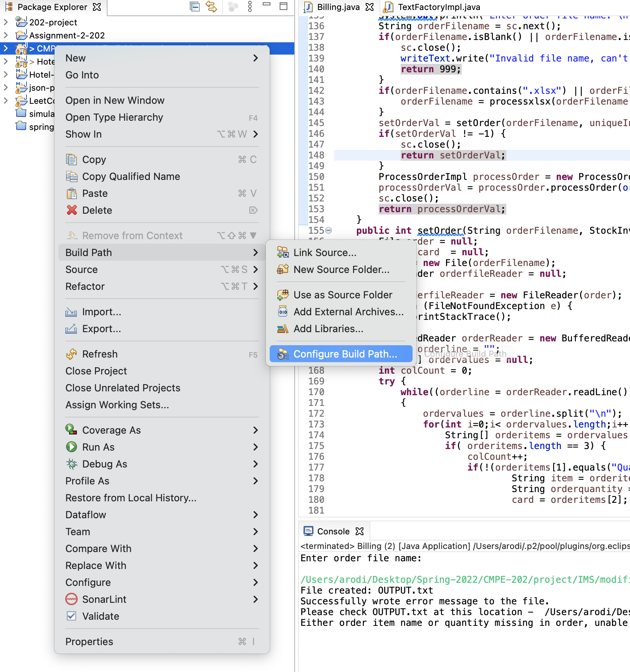630x672 pixels.
Task: Expand the 202-project tree node
Action: click(5, 22)
